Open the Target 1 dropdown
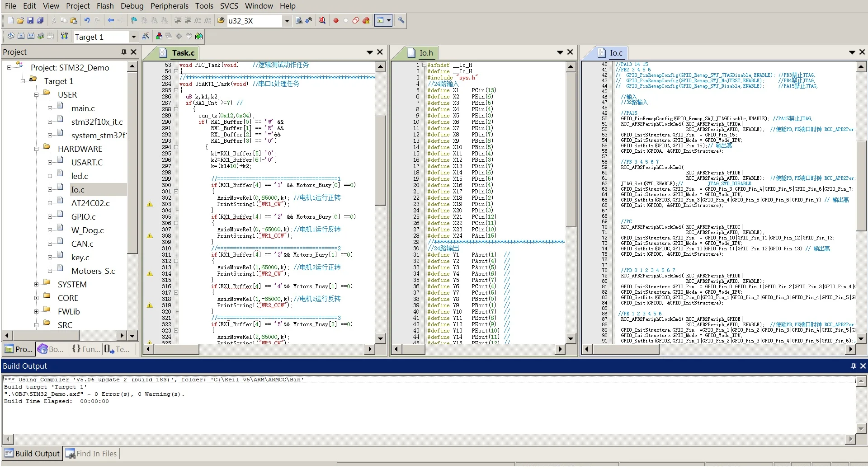This screenshot has height=469, width=868. pos(133,37)
